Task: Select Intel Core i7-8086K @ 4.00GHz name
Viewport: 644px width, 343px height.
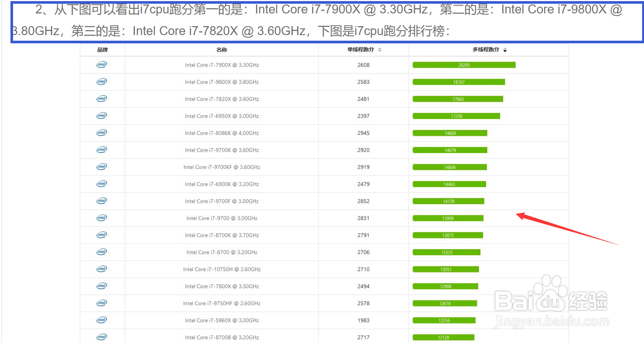Action: point(222,133)
